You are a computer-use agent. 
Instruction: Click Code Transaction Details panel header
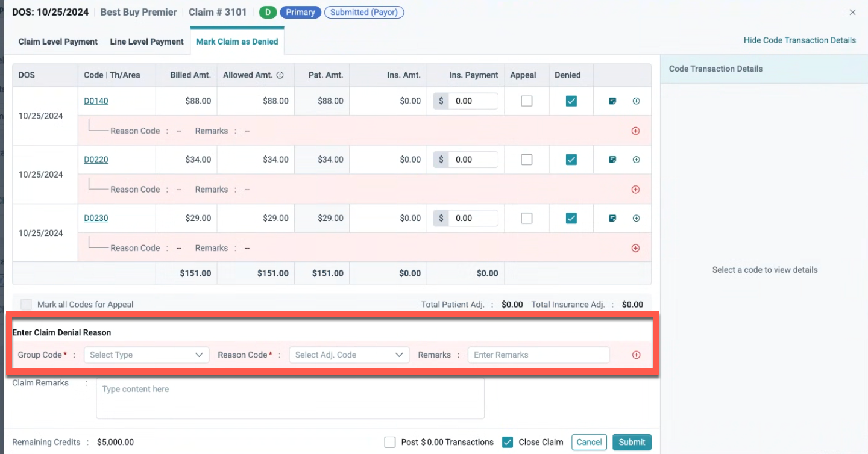tap(715, 69)
